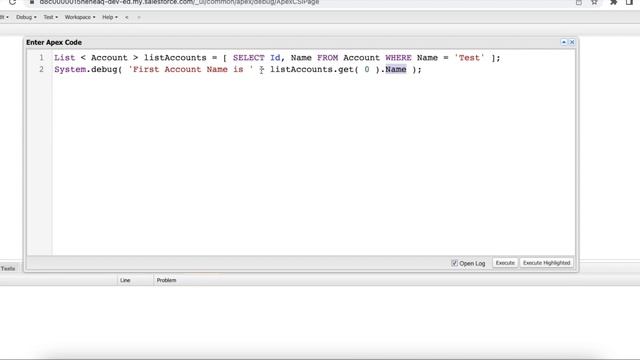Click the Enter Apex Code dialog title
Viewport: 640px width, 360px height.
pos(54,42)
